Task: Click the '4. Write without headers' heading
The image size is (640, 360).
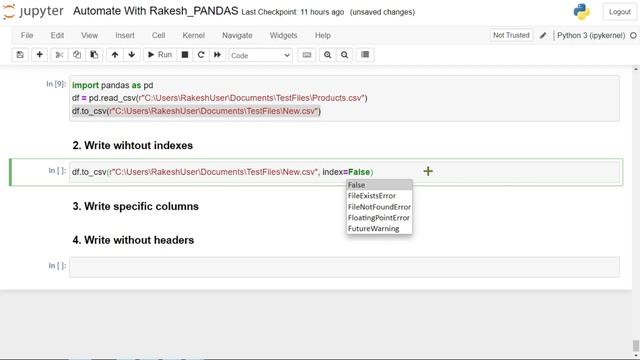Action: pyautogui.click(x=133, y=240)
